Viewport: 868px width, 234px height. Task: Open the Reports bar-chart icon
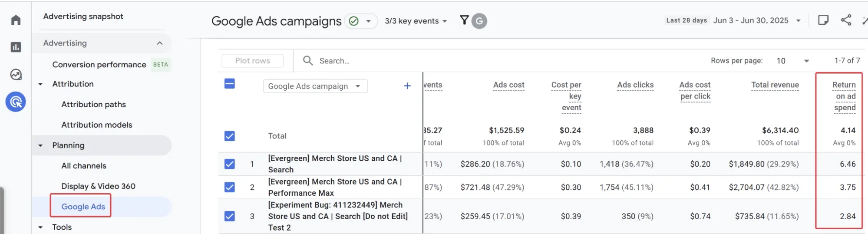point(16,47)
